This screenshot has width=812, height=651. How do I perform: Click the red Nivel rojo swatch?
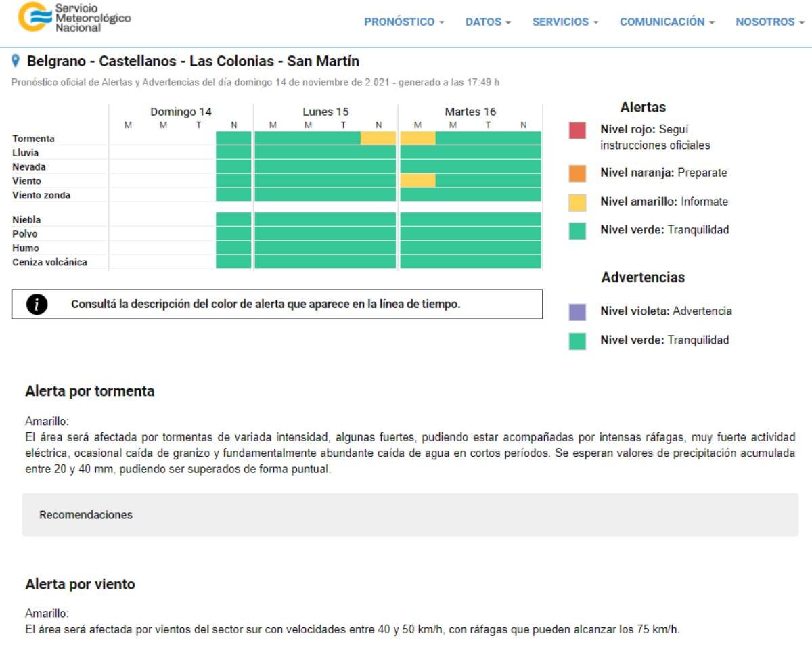point(577,131)
